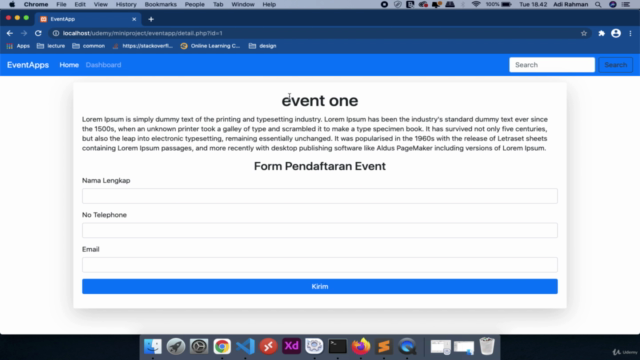This screenshot has width=640, height=360.
Task: Open Chrome three-dot menu
Action: (x=630, y=33)
